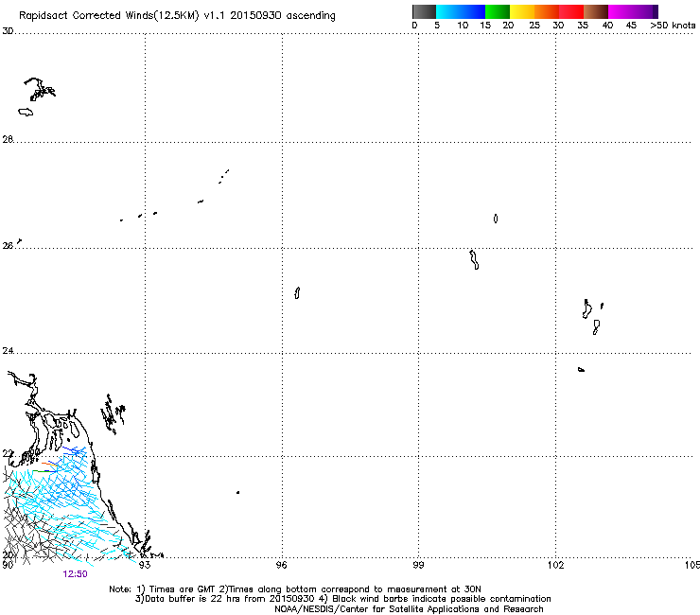Click the '99' longitude axis label
The width and height of the screenshot is (700, 615).
418,565
